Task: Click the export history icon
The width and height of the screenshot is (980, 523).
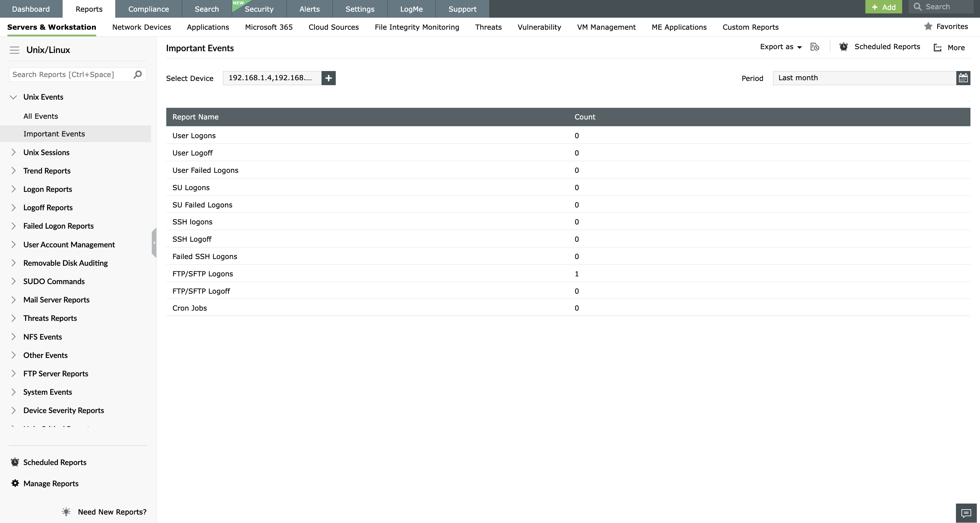Action: tap(814, 47)
